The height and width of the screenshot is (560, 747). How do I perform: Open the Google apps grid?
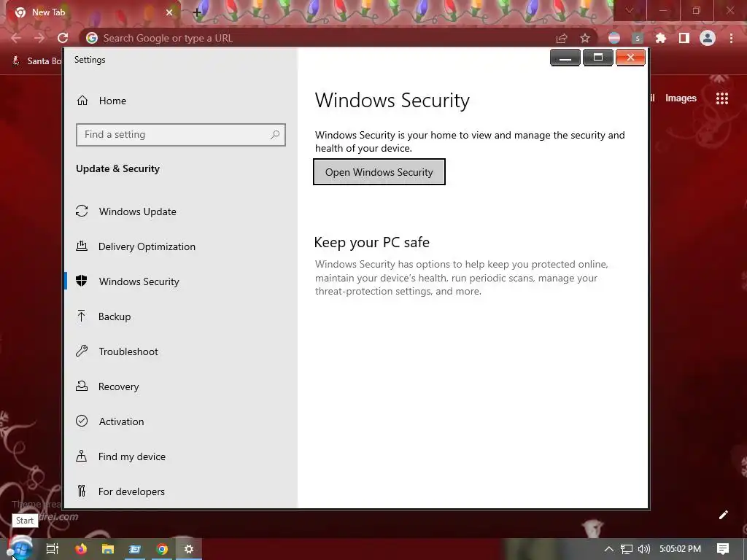pyautogui.click(x=722, y=98)
